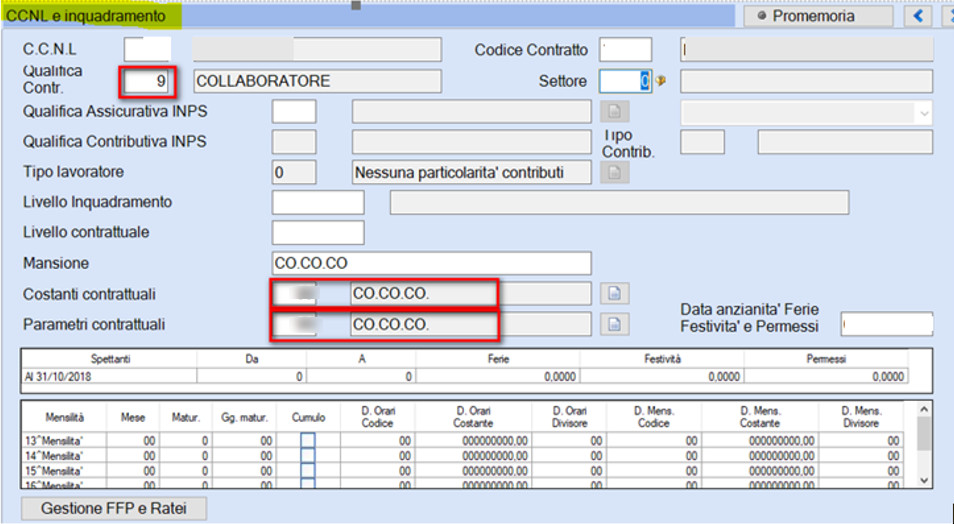Screen dimensions: 954x524
Task: Click the Livello Inquadramento input field
Action: 318,202
